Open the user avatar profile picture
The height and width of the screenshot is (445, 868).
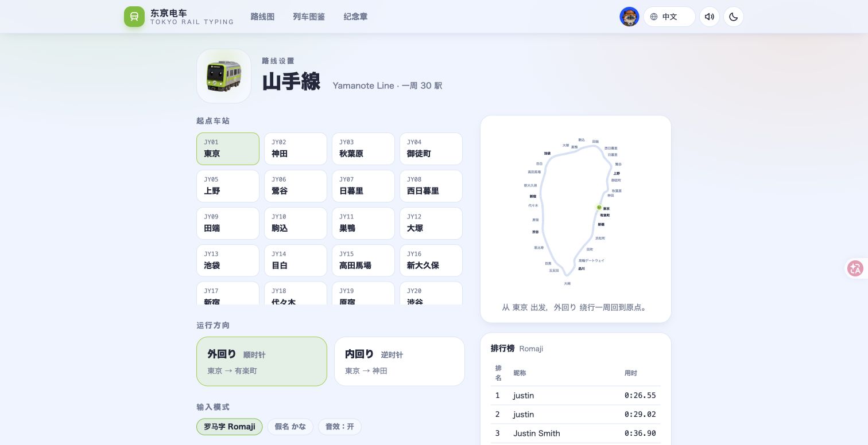point(630,17)
